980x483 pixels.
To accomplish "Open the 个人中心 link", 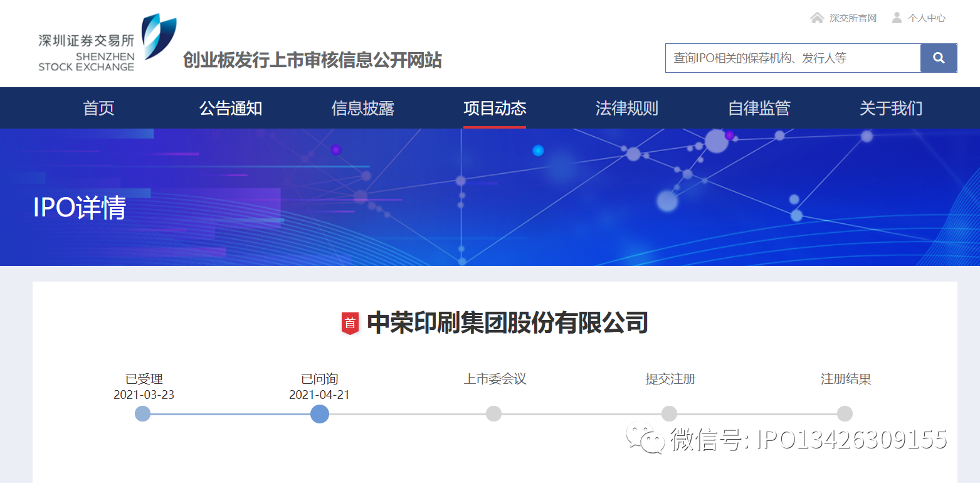I will pyautogui.click(x=927, y=18).
